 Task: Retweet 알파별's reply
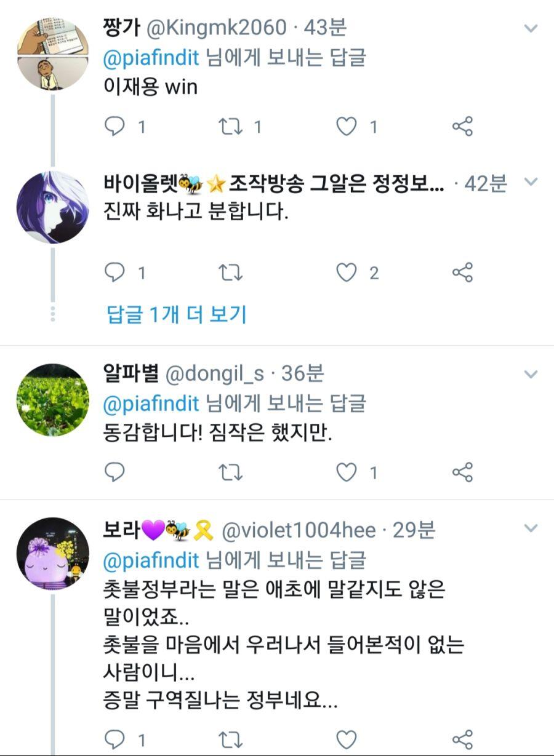[231, 472]
